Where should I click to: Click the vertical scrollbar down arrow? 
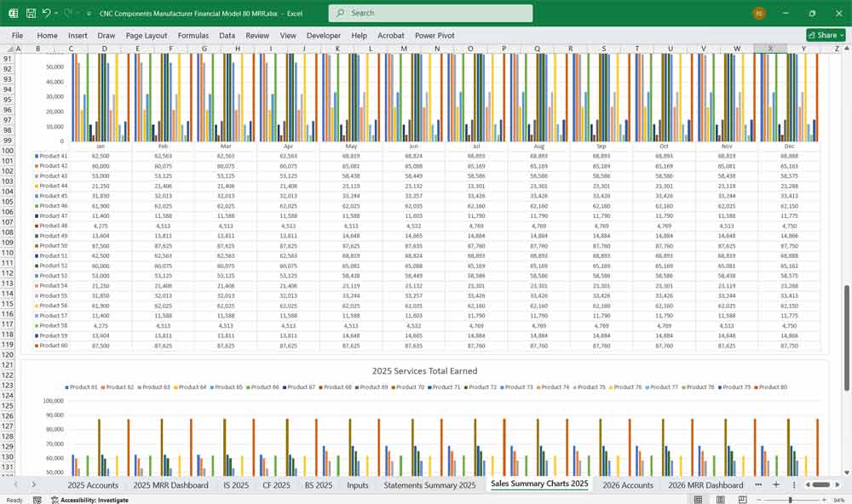click(x=846, y=473)
